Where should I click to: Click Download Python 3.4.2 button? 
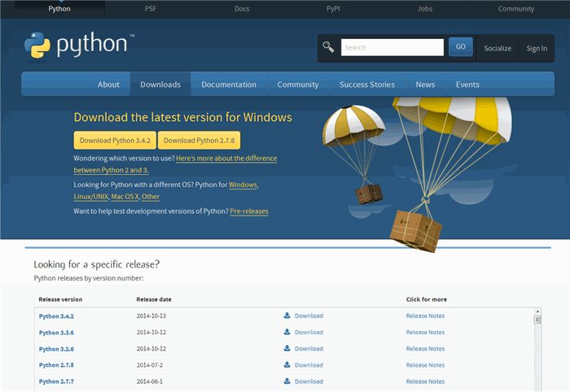pos(115,141)
